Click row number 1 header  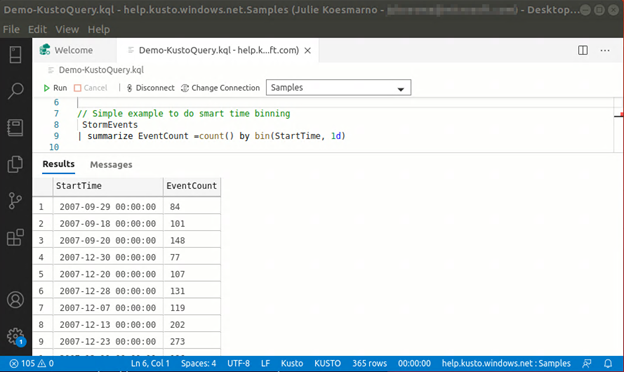[x=42, y=206]
